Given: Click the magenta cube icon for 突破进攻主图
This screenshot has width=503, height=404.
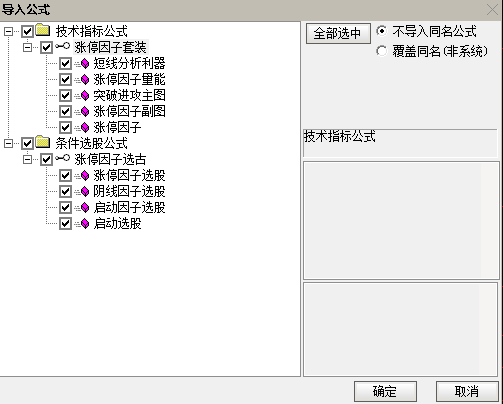Looking at the screenshot, I should (x=85, y=95).
